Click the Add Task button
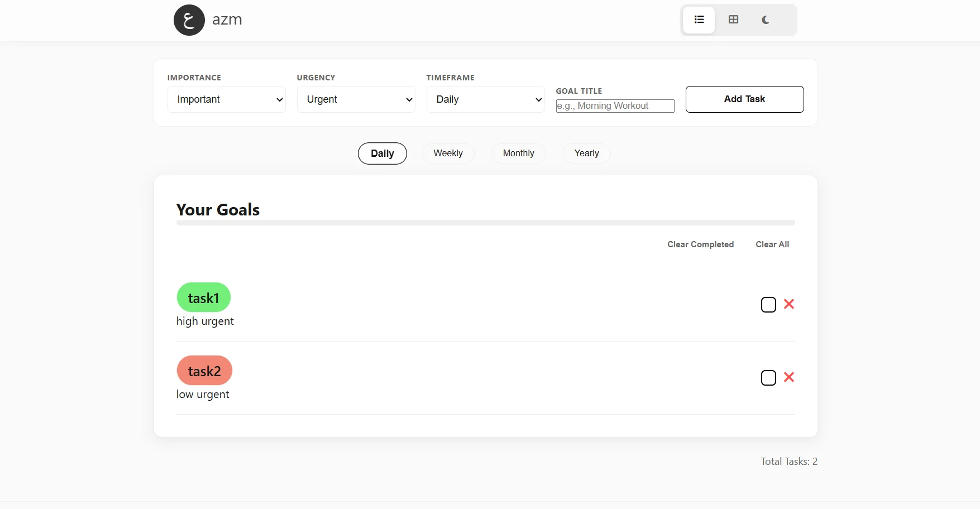This screenshot has width=980, height=509. click(744, 99)
